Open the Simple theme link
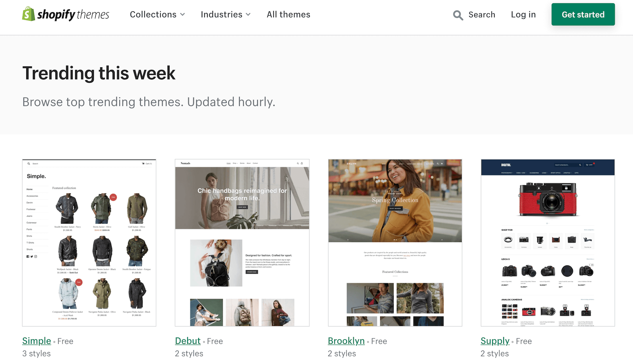 pyautogui.click(x=36, y=341)
